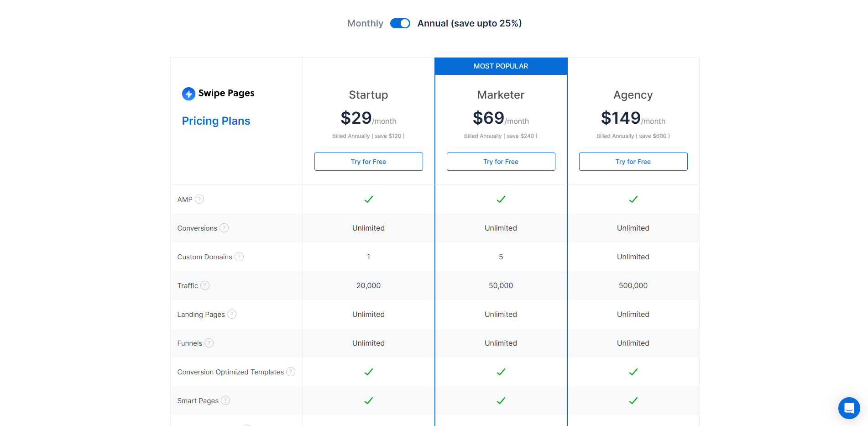The height and width of the screenshot is (426, 868).
Task: Click the $149/month price
Action: [x=633, y=118]
